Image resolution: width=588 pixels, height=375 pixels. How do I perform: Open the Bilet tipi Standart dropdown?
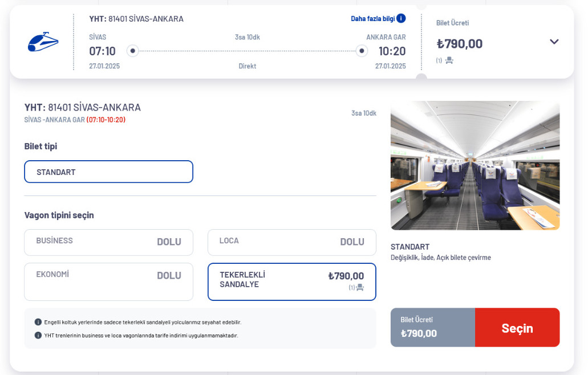click(108, 172)
